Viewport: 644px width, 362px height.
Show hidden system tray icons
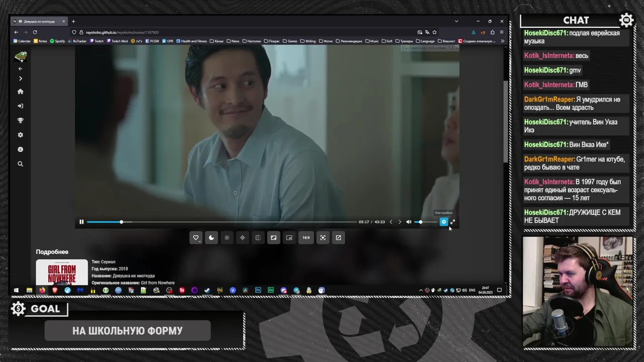[421, 290]
